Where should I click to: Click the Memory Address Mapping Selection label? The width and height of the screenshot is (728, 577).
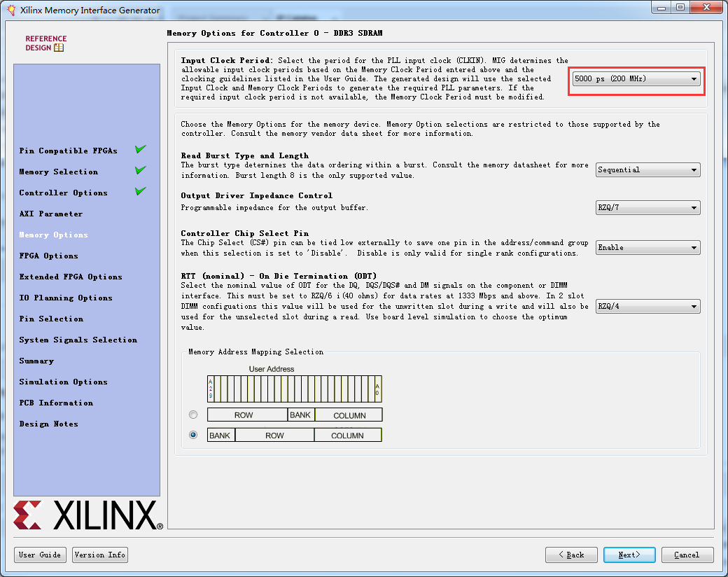255,352
